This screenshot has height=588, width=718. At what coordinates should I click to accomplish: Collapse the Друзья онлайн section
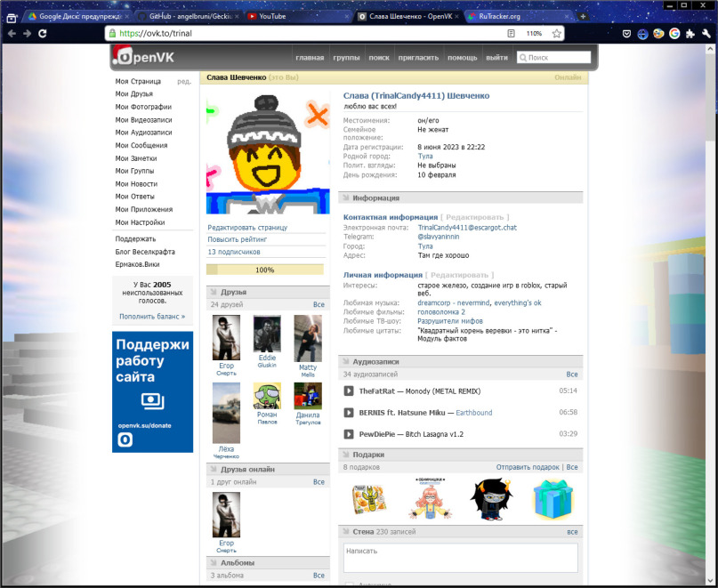pyautogui.click(x=268, y=470)
